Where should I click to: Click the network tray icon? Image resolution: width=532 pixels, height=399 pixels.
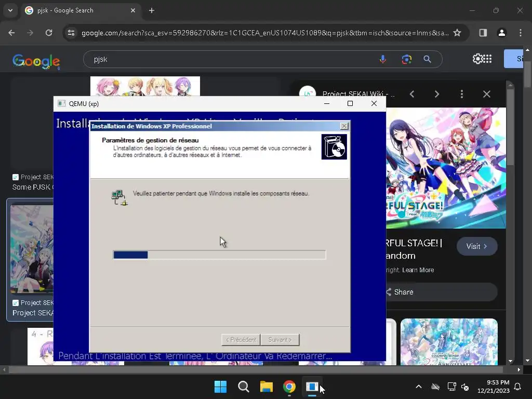pos(451,387)
